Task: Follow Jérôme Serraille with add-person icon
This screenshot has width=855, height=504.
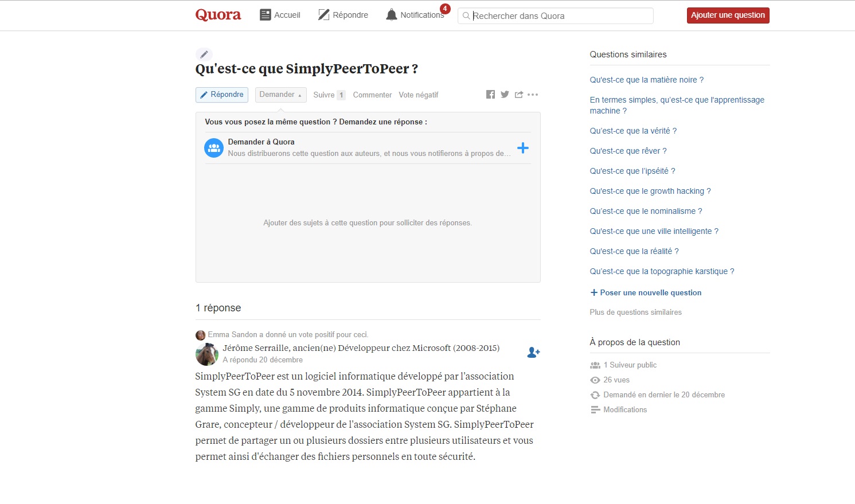Action: click(533, 353)
